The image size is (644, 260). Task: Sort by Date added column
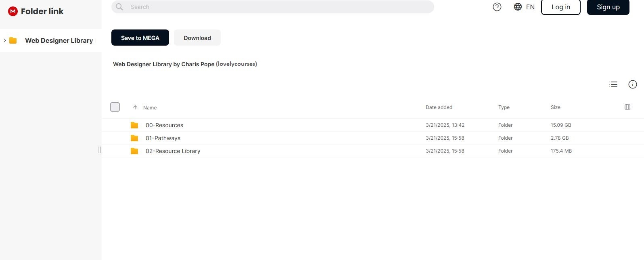pyautogui.click(x=439, y=107)
